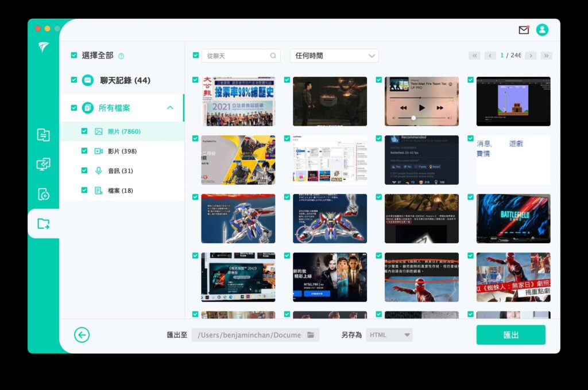
Task: Open the restore backup sidebar icon
Action: (44, 194)
